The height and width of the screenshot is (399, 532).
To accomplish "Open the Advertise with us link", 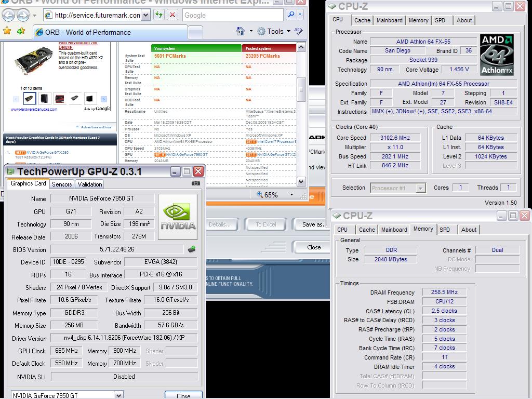I will point(96,127).
